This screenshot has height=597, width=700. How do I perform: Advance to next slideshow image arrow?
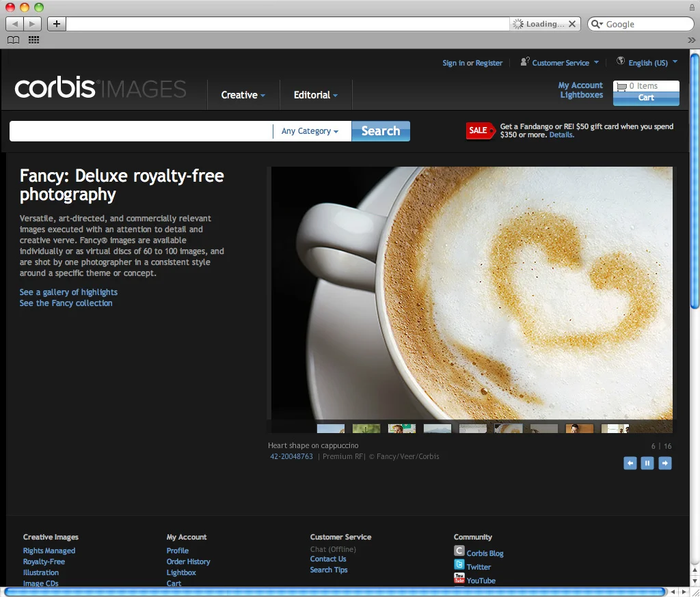click(x=664, y=463)
